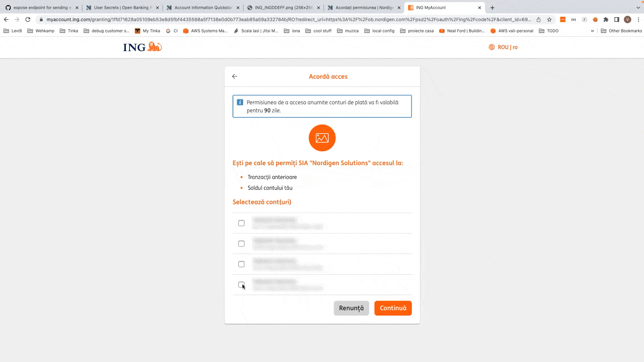This screenshot has width=644, height=362.
Task: Open the ROU | ro language selector
Action: (503, 47)
